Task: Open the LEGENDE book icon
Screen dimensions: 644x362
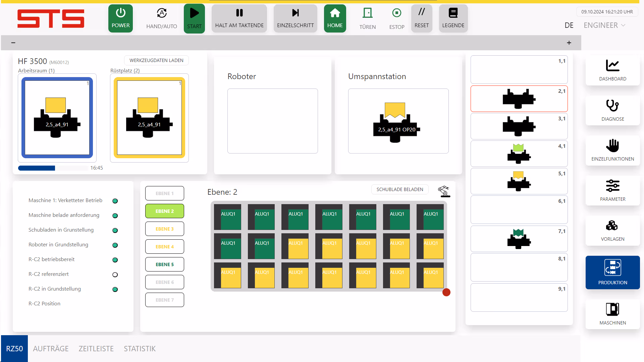Action: [x=453, y=13]
